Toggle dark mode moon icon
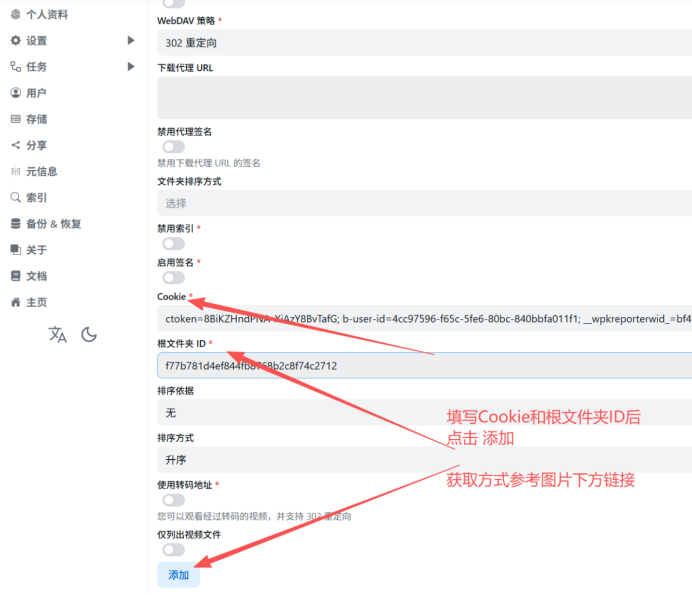Screen dimensions: 692x595 coord(89,335)
